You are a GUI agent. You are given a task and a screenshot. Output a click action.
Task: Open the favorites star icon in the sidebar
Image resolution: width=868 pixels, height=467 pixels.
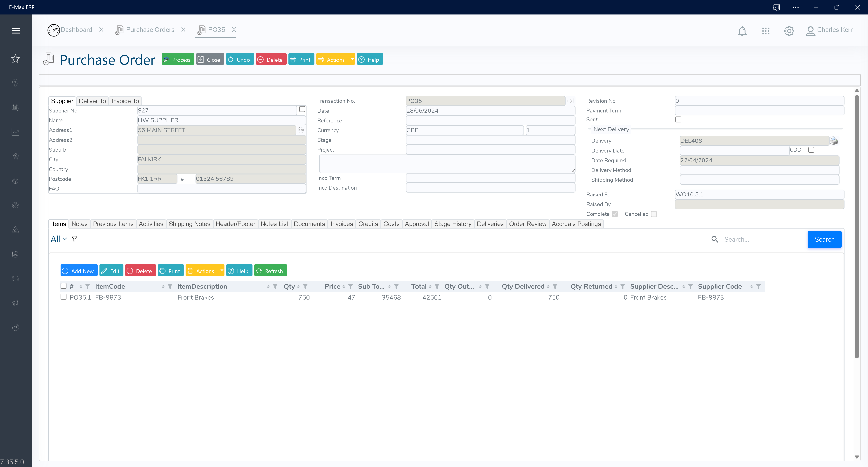pos(15,59)
